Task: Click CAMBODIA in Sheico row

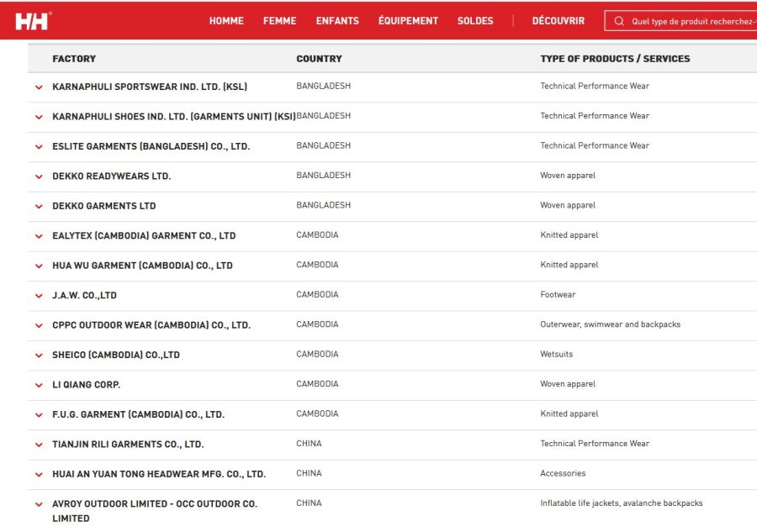Action: tap(317, 355)
